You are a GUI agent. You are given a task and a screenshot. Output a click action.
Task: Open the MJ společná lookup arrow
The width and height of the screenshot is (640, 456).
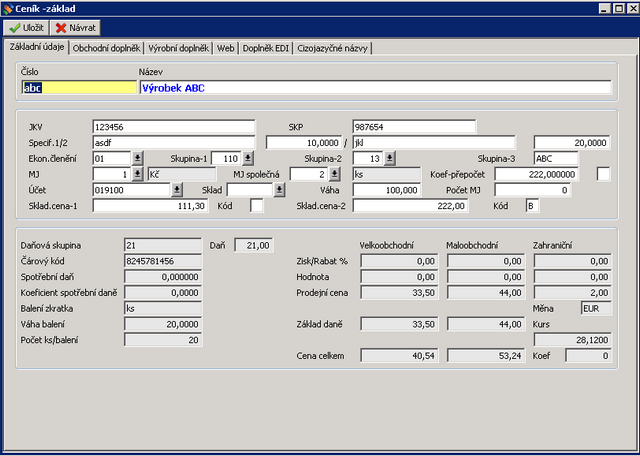pos(335,174)
